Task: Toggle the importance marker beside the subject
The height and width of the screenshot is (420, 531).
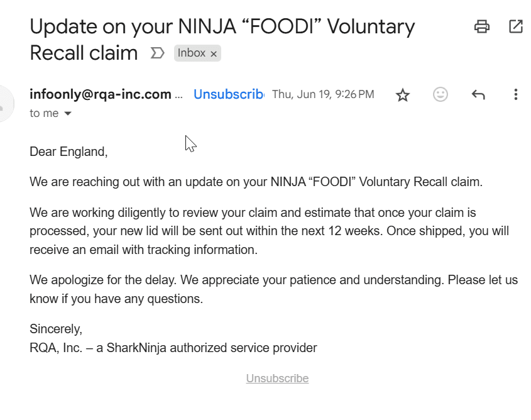Action: click(157, 53)
